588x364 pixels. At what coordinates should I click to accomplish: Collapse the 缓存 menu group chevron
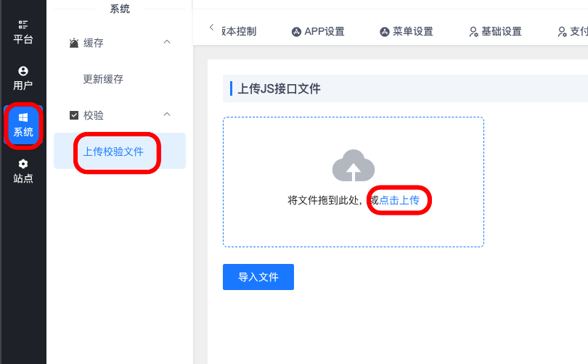tap(167, 43)
